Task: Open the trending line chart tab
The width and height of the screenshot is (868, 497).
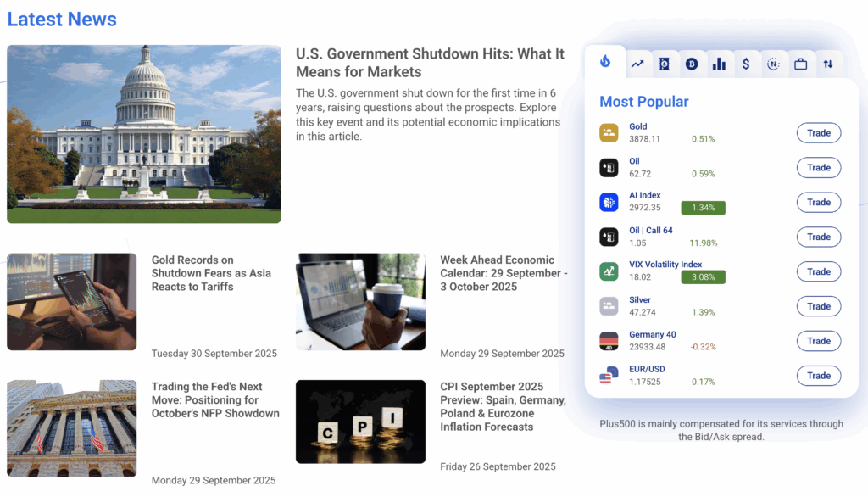Action: [637, 64]
